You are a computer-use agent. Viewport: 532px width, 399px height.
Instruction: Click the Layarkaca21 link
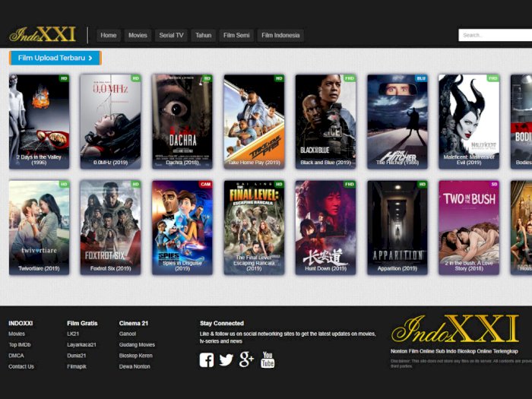coord(82,345)
